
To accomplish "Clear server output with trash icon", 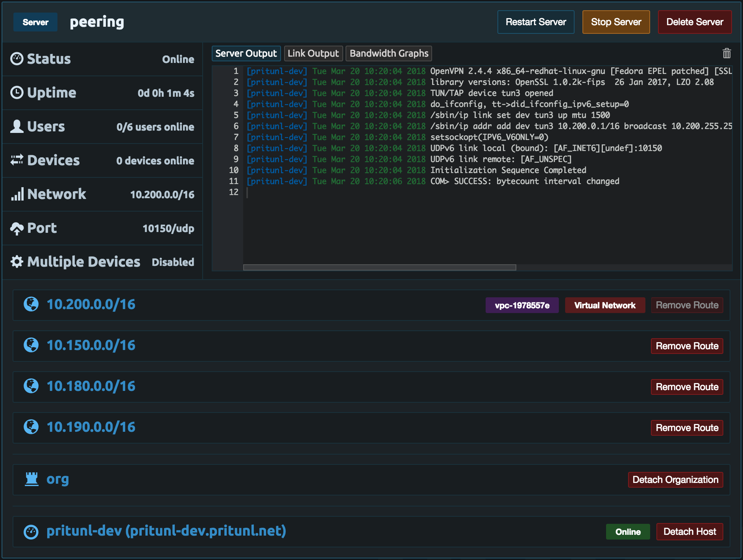I will point(726,53).
